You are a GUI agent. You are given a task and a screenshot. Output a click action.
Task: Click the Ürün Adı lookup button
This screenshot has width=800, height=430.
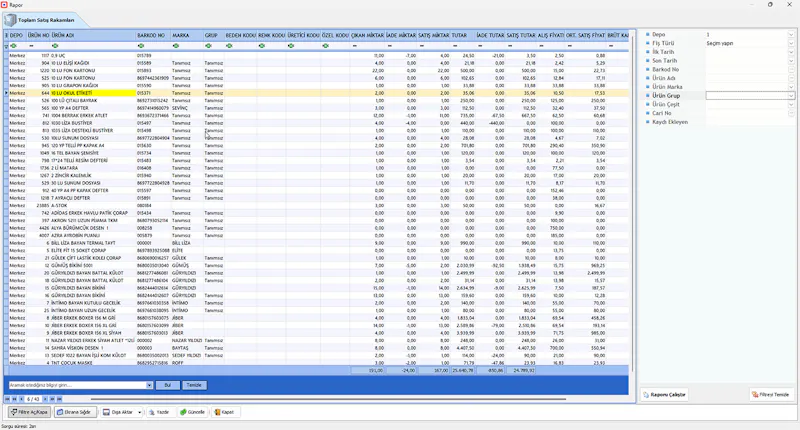tap(791, 78)
